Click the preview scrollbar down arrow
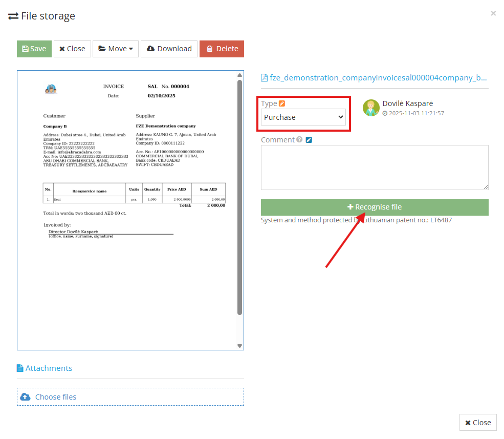Viewport: 504px width, 439px height. [x=239, y=346]
